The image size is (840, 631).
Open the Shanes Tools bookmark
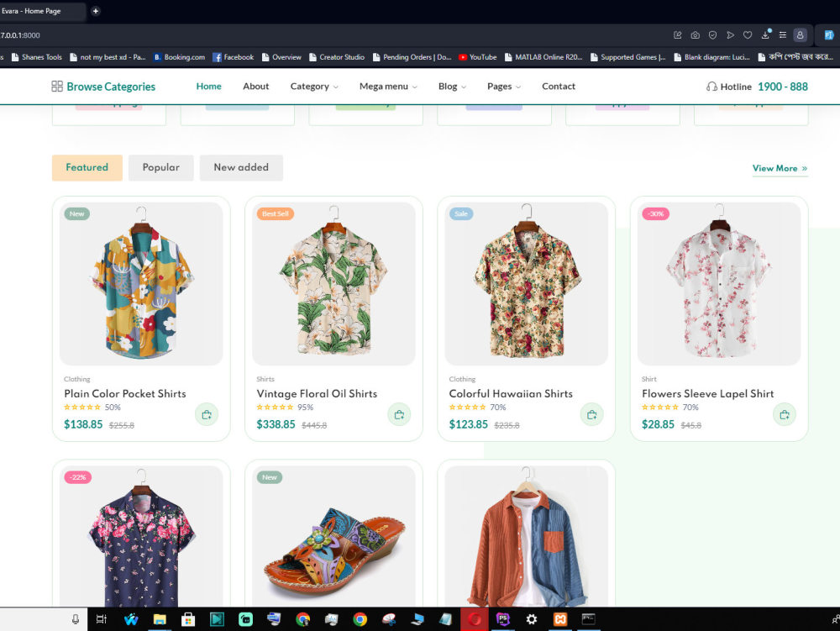click(36, 57)
